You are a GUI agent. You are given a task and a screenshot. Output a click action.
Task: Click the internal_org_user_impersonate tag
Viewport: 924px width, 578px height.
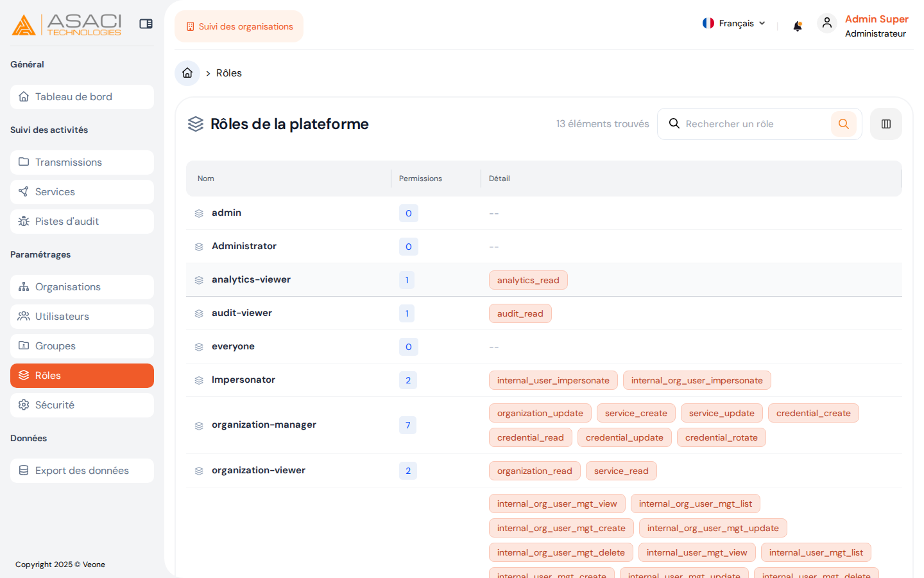coord(697,380)
